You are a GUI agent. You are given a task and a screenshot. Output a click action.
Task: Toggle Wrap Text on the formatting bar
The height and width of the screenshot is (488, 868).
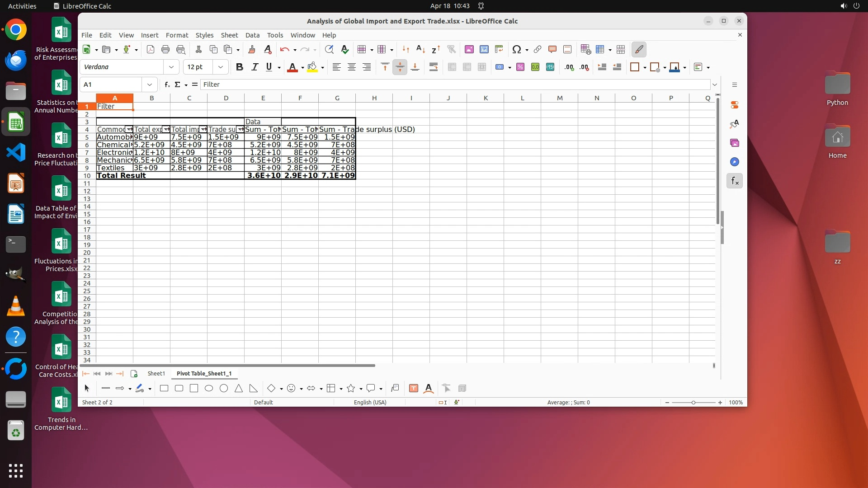pyautogui.click(x=433, y=67)
